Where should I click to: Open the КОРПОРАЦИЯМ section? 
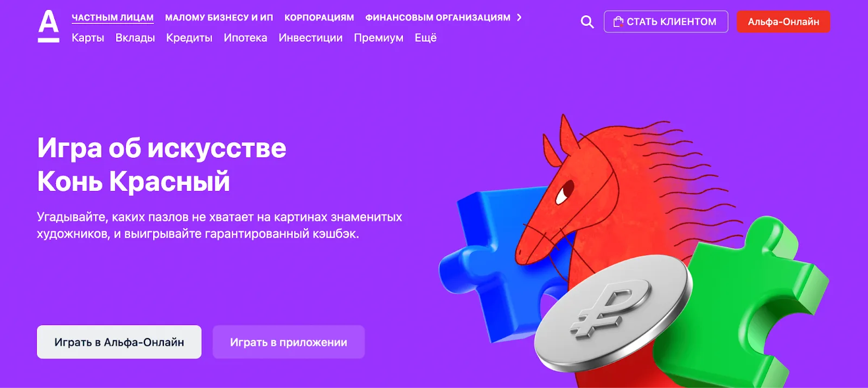[319, 17]
